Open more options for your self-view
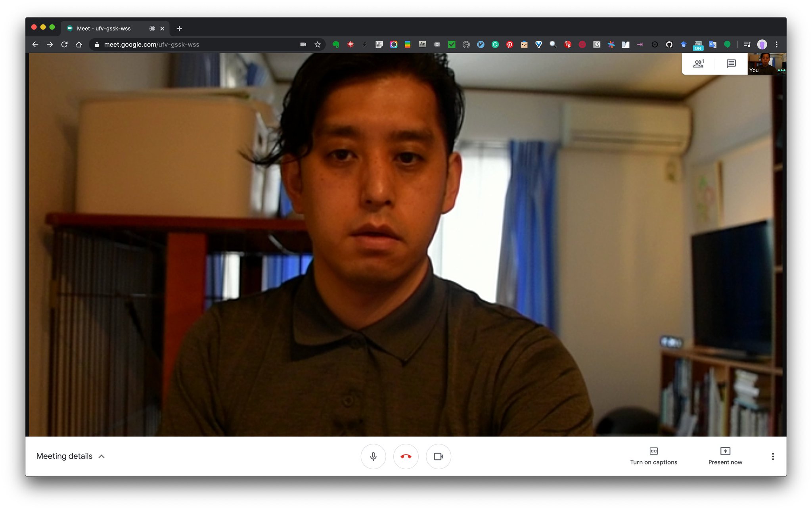 [782, 71]
